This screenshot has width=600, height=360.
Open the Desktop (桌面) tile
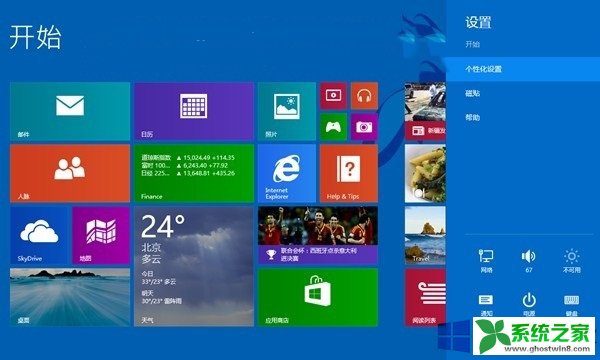[x=70, y=297]
